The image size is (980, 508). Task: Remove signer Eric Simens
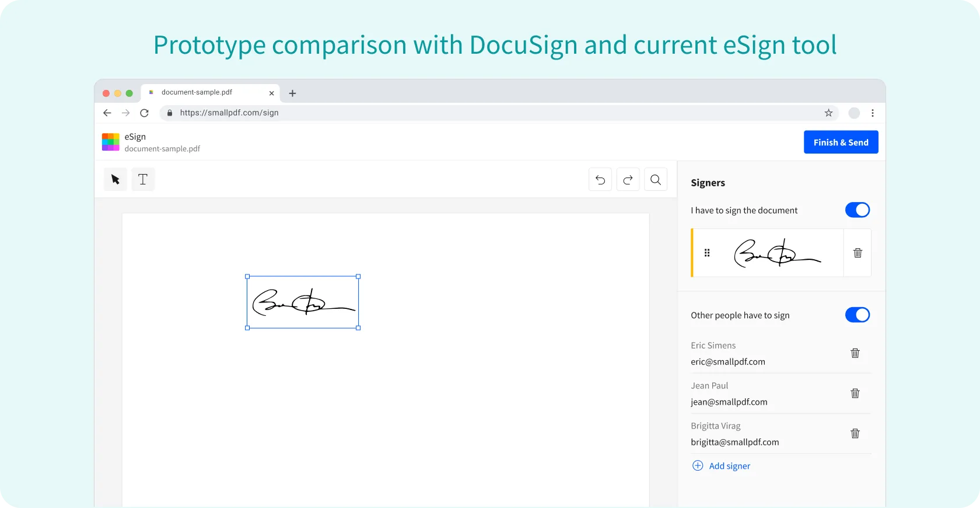855,353
